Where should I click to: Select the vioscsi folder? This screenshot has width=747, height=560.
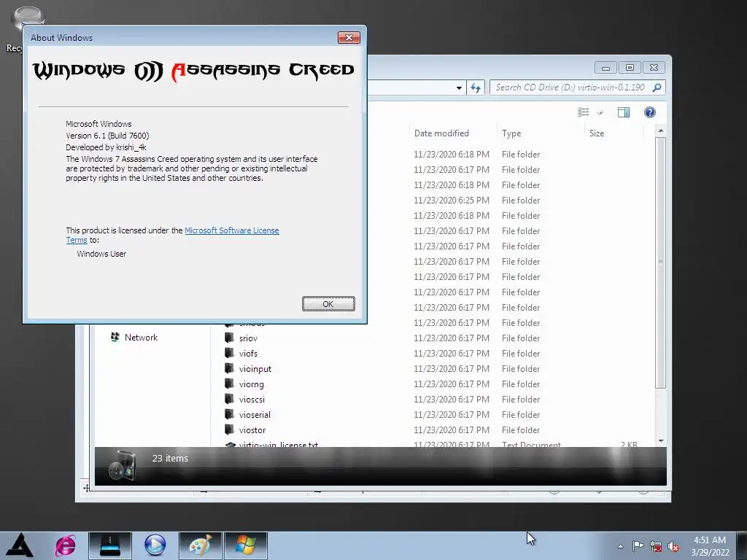tap(252, 399)
